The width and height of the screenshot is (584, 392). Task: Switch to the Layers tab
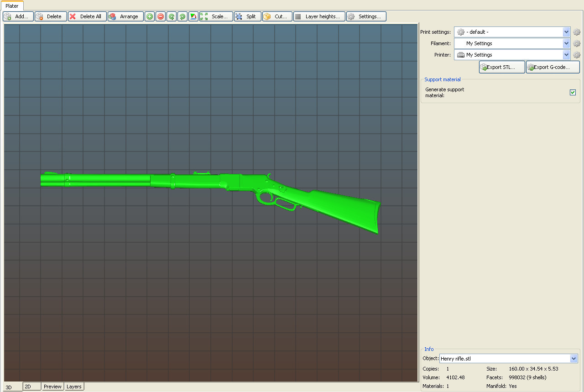point(74,387)
